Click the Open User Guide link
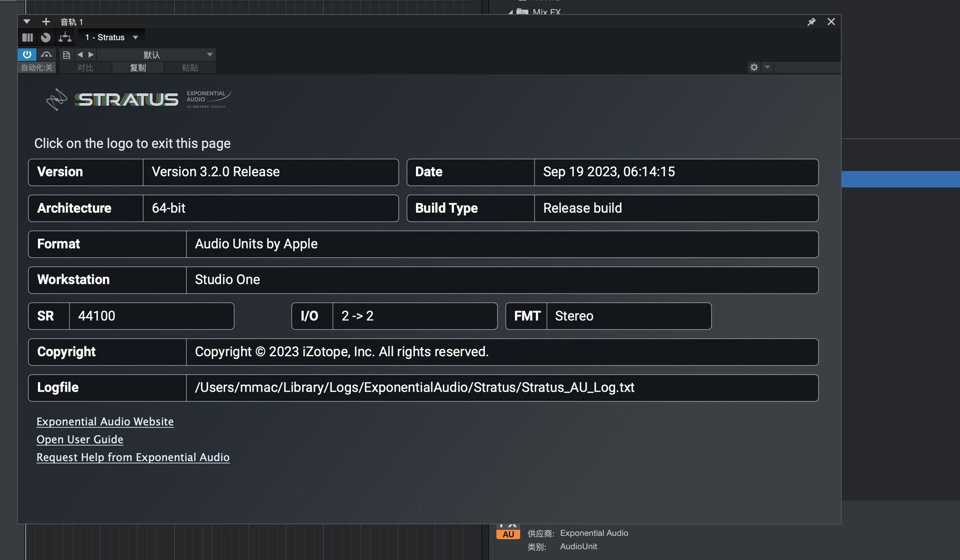Image resolution: width=960 pixels, height=560 pixels. [80, 440]
